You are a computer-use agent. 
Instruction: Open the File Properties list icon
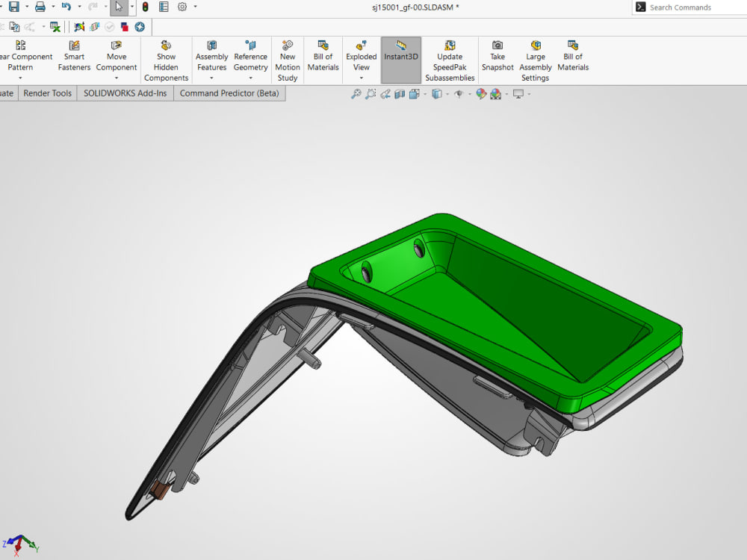click(164, 7)
